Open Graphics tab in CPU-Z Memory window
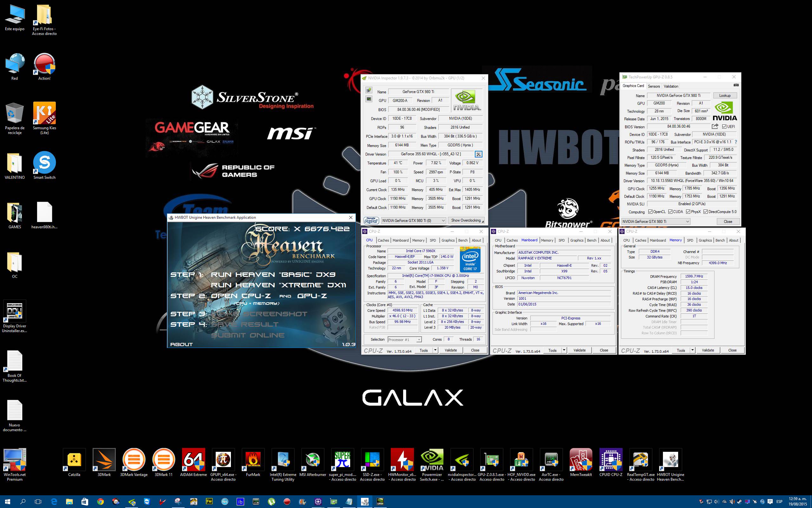The width and height of the screenshot is (812, 508). 705,240
